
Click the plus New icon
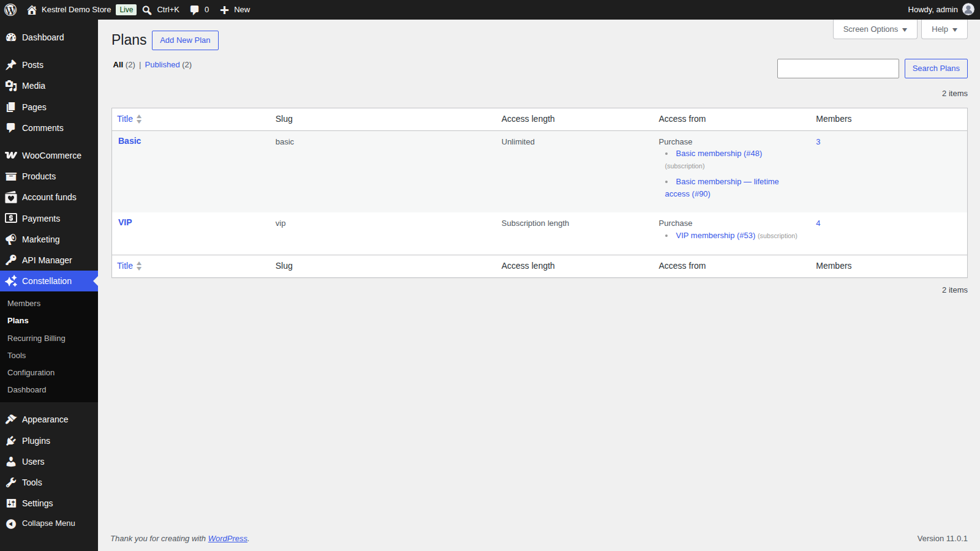coord(224,10)
